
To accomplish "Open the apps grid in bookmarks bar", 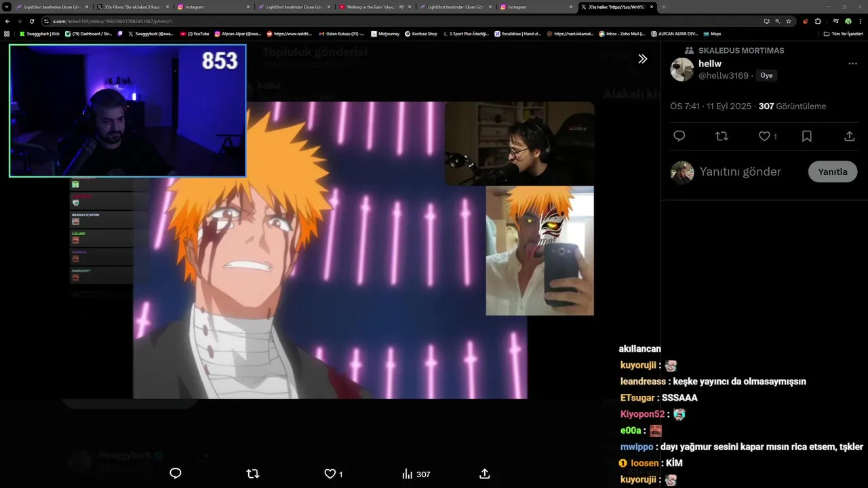I will [x=7, y=33].
